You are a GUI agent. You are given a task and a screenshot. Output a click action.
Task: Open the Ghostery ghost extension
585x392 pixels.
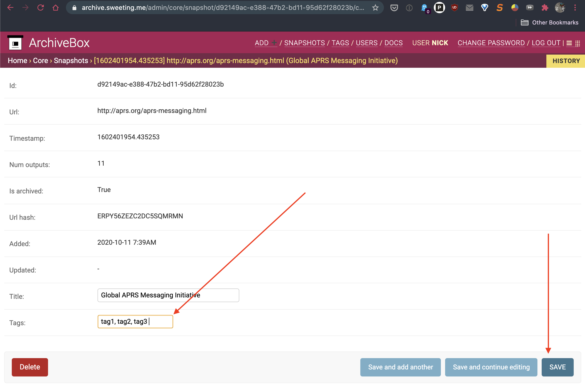[424, 8]
